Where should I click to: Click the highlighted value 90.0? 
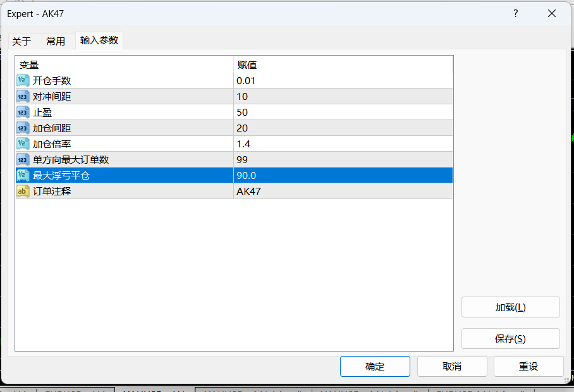pyautogui.click(x=343, y=175)
